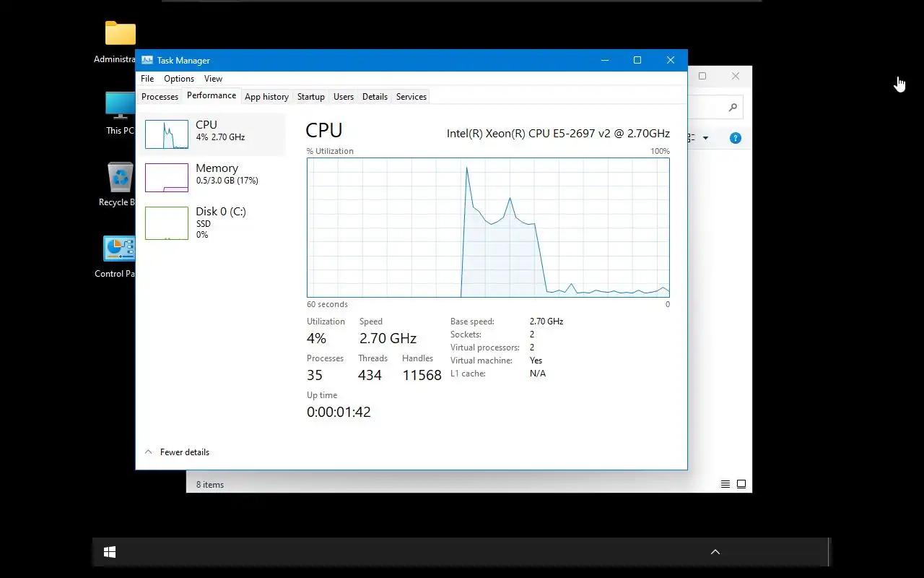Switch to the Processes tab
924x578 pixels.
pos(160,97)
